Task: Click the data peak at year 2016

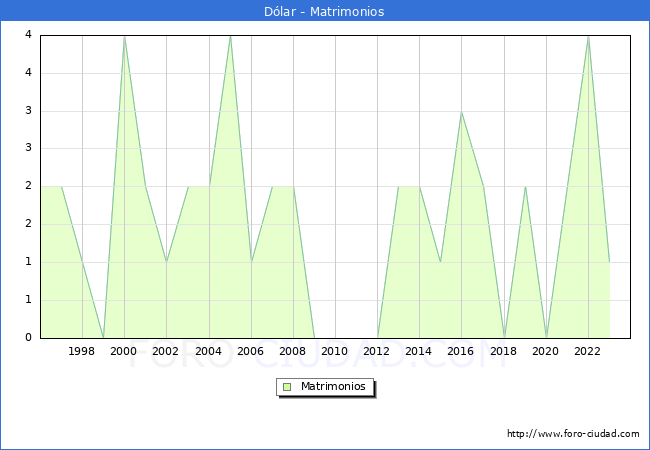Action: pyautogui.click(x=461, y=112)
